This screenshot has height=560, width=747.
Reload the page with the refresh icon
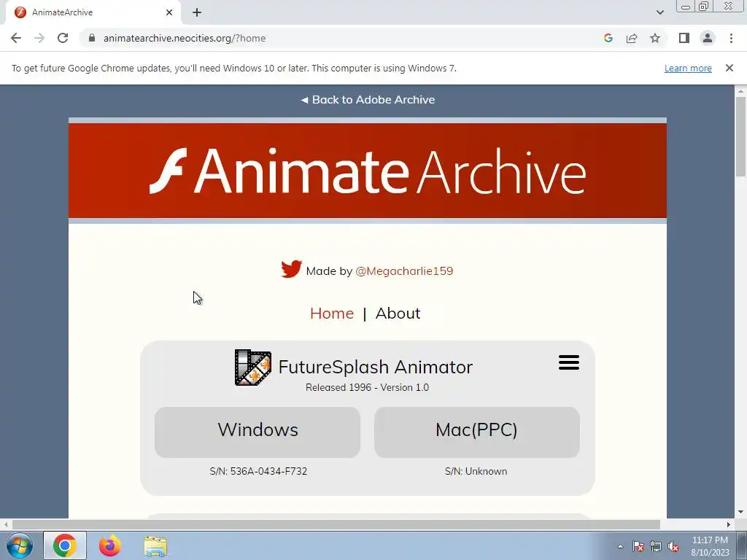pos(63,38)
